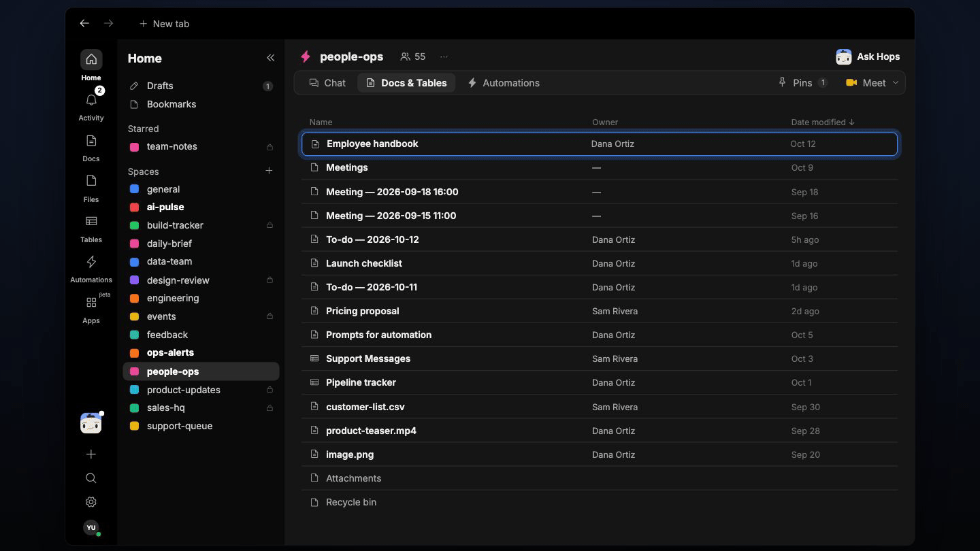Screen dimensions: 980x551
Task: Open settings gear icon
Action: 91,502
